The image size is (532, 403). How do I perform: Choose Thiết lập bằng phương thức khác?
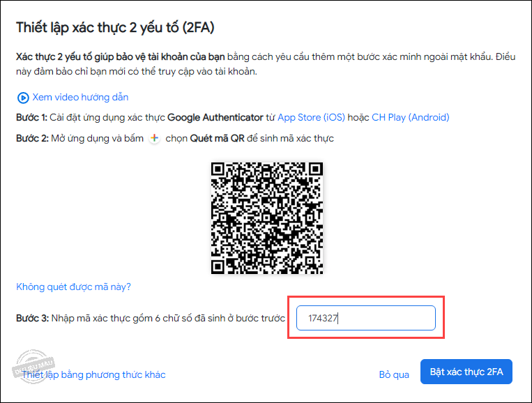click(x=93, y=374)
